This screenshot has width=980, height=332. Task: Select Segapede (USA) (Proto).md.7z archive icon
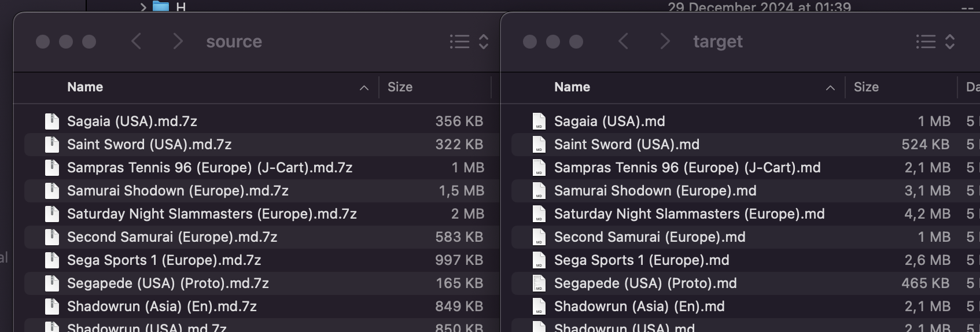(52, 283)
